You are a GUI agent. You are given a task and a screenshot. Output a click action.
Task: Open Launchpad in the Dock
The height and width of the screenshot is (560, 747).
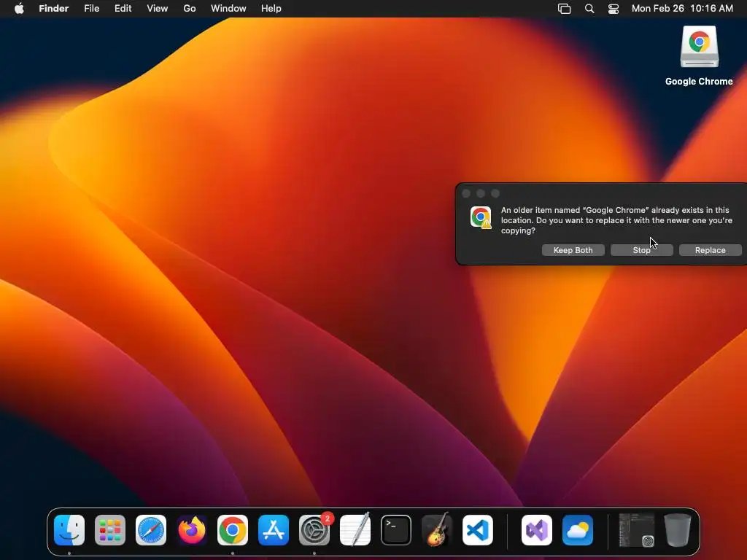click(110, 530)
